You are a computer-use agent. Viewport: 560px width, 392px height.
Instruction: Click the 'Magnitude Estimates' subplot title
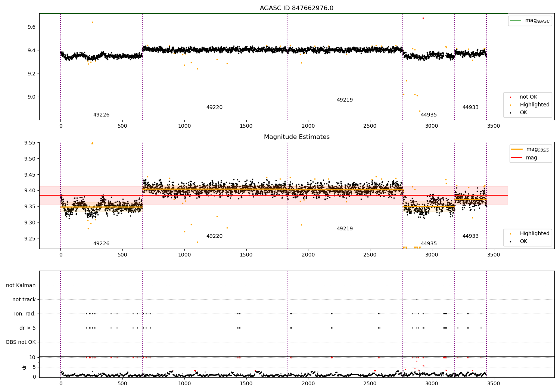pos(296,137)
